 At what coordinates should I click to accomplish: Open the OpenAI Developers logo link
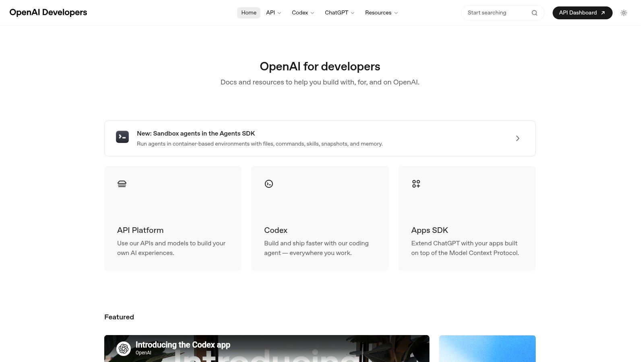tap(48, 12)
